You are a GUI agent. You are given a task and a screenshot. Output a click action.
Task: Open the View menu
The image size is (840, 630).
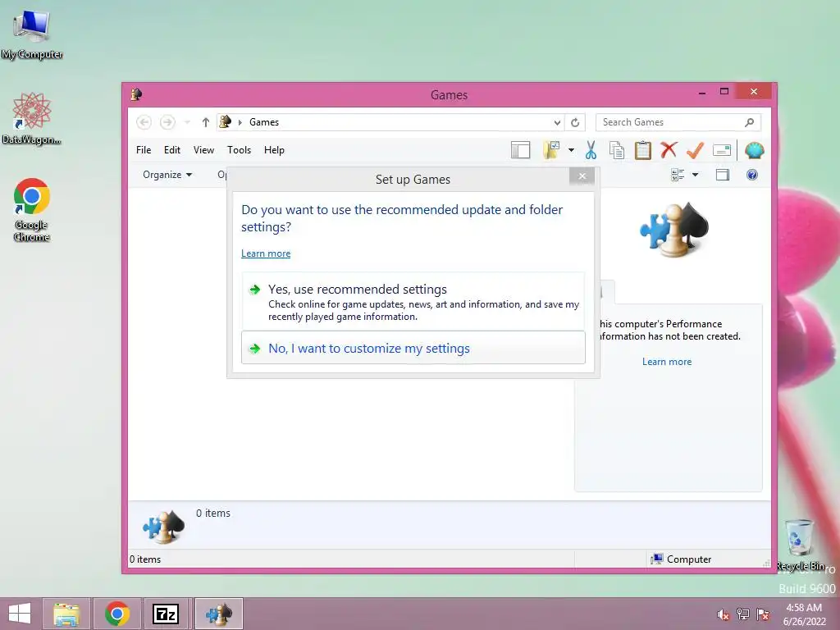(x=203, y=150)
